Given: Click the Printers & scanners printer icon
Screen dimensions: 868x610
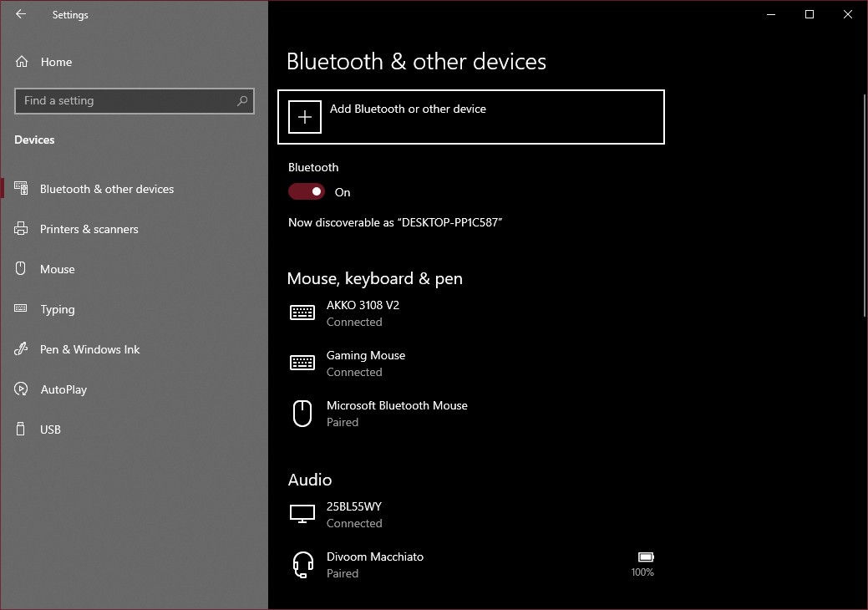Looking at the screenshot, I should coord(21,229).
